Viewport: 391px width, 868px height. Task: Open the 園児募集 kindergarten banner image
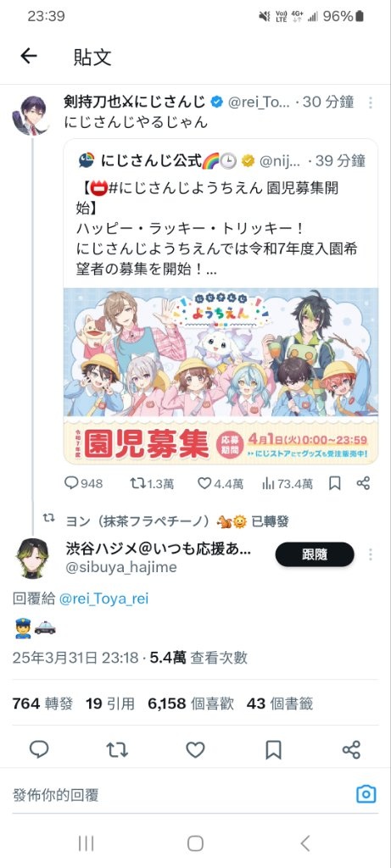[221, 376]
